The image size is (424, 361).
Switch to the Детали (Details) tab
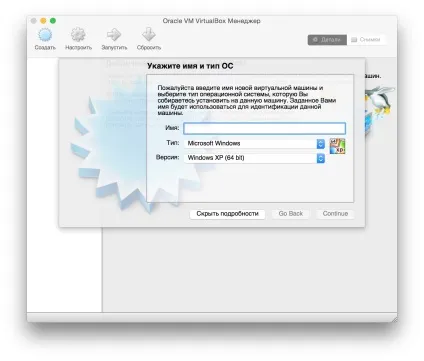[x=327, y=40]
